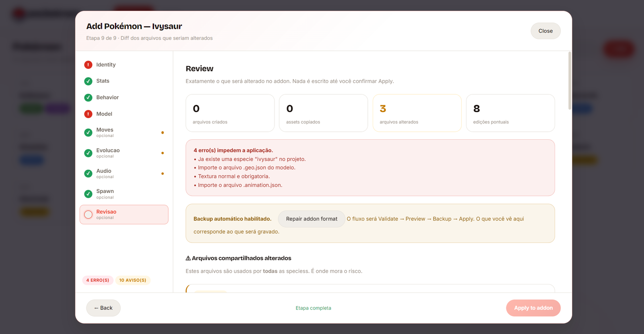Screen dimensions: 644x334
Task: Click the assets copiados count card
Action: click(x=324, y=113)
